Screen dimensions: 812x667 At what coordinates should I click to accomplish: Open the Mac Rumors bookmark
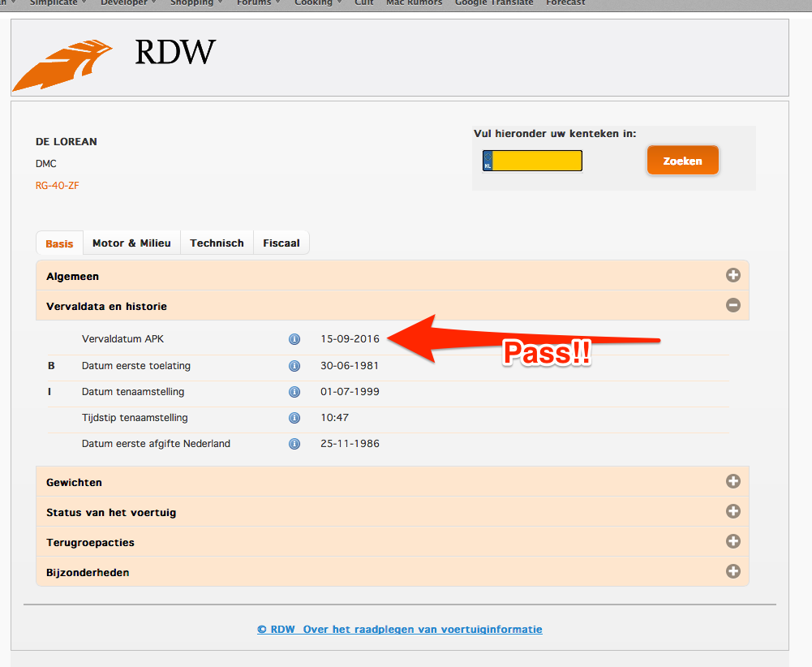click(x=414, y=3)
